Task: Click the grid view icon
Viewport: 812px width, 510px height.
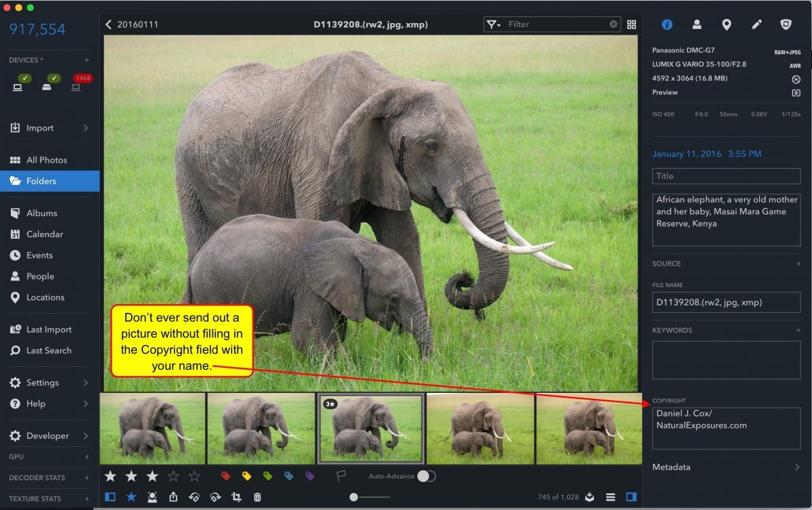Action: point(631,24)
